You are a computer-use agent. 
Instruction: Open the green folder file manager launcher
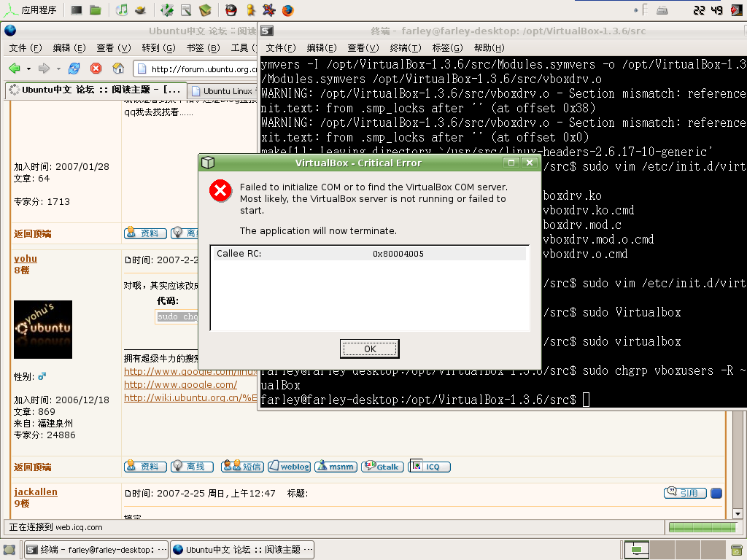point(96,10)
